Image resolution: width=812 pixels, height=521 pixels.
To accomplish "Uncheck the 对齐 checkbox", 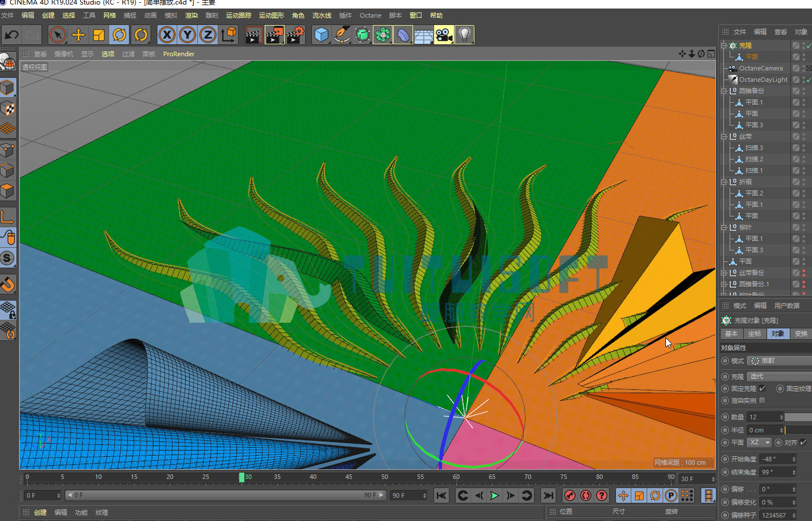I will click(803, 443).
